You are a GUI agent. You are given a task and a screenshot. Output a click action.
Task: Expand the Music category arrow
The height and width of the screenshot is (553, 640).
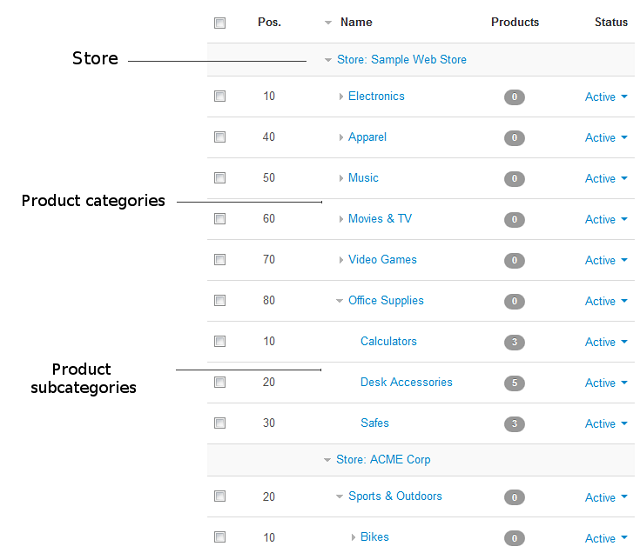(341, 178)
